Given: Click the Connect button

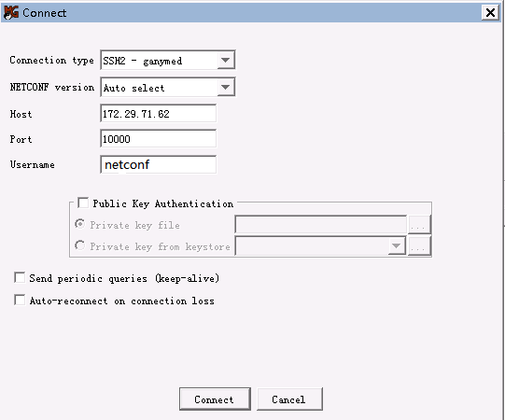Looking at the screenshot, I should [215, 399].
